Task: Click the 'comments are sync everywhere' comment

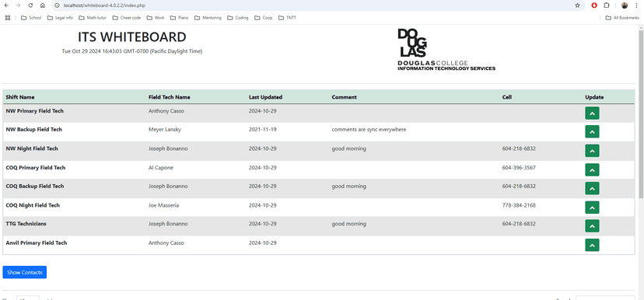Action: tap(369, 130)
